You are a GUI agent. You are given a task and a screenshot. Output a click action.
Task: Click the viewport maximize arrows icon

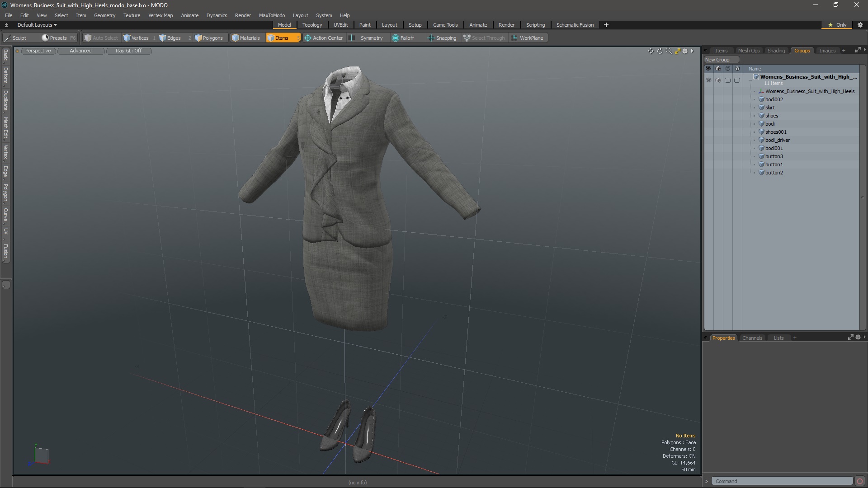point(677,51)
